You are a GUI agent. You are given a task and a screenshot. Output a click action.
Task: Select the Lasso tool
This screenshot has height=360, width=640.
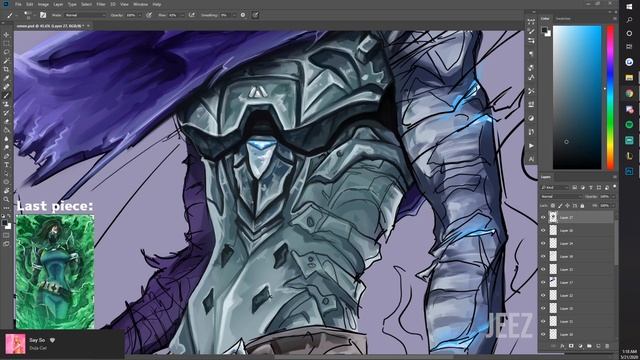pyautogui.click(x=6, y=52)
